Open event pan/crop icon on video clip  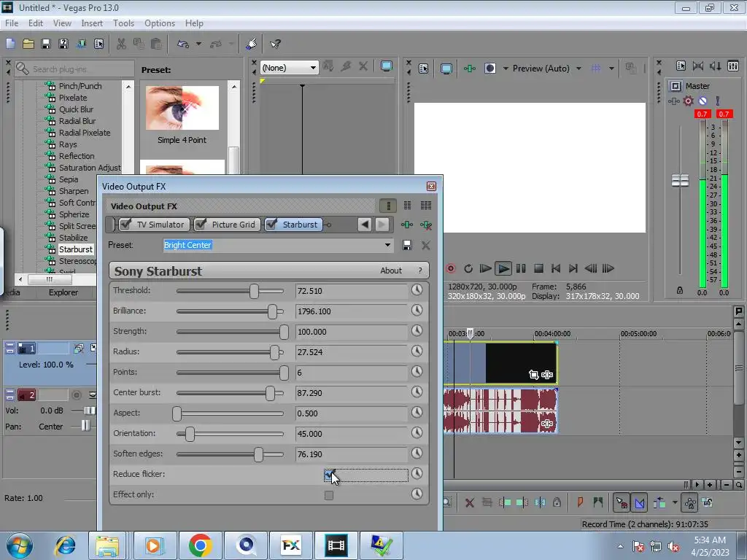tap(533, 375)
